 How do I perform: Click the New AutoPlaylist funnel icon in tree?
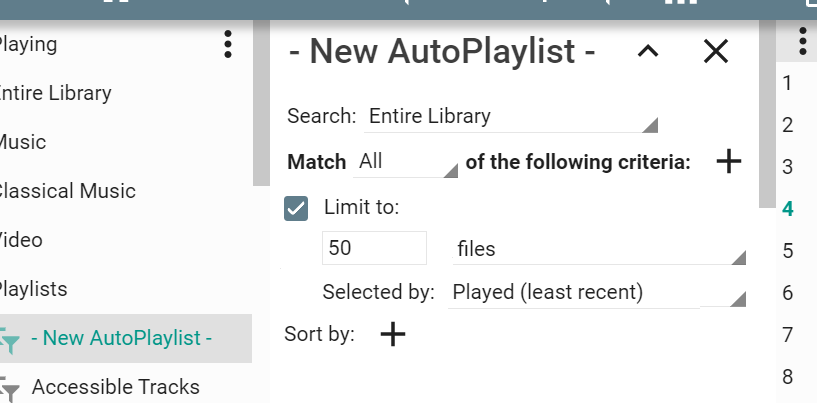pos(11,340)
